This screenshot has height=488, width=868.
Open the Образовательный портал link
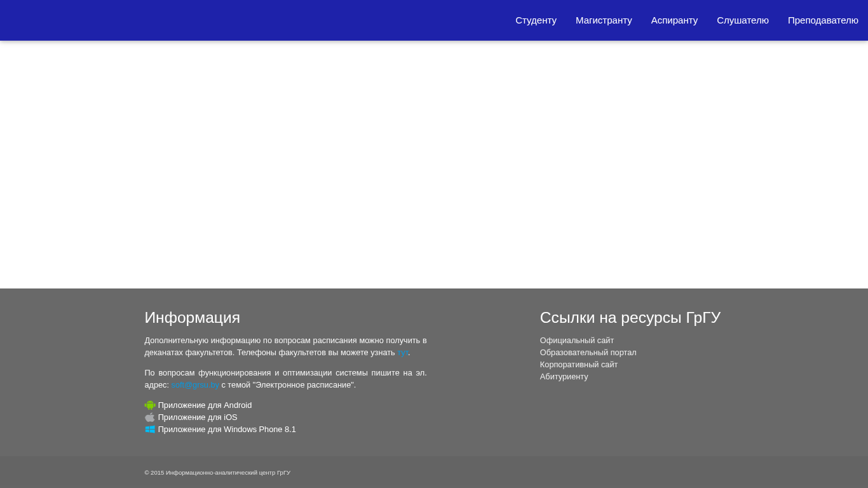[588, 353]
